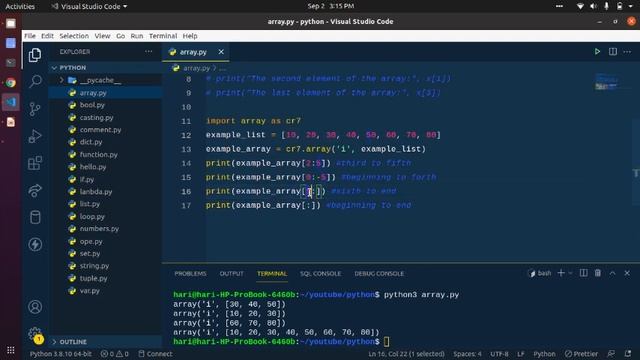The height and width of the screenshot is (360, 640).
Task: Open clock Sep 2 3:15 PM
Action: pos(331,6)
